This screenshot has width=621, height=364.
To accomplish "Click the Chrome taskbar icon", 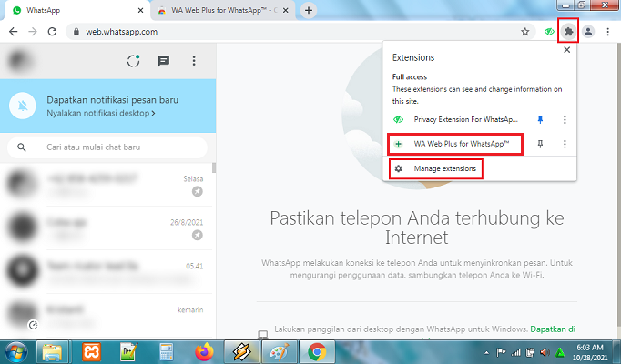I will 317,352.
